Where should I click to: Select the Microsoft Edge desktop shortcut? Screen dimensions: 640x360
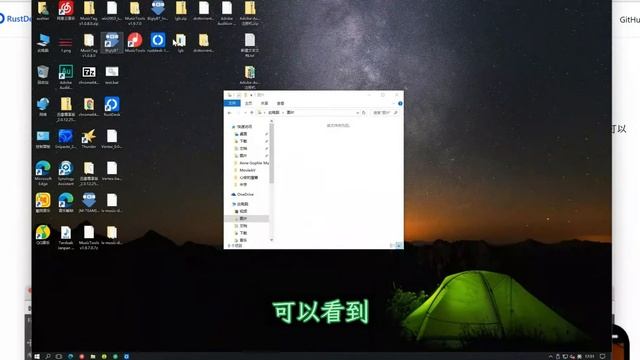click(43, 173)
